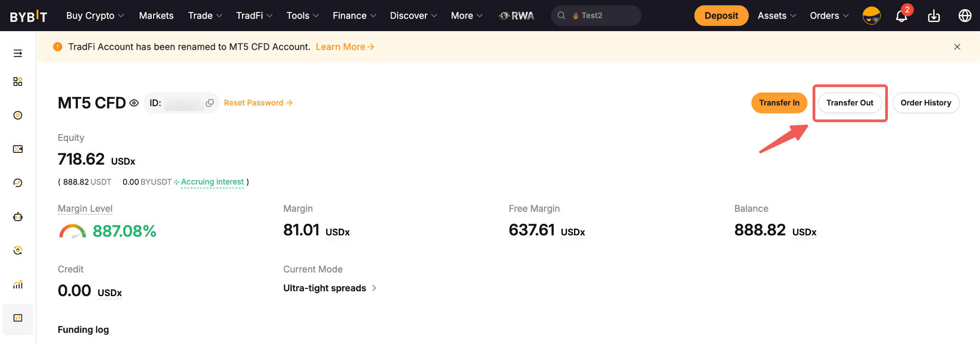Open the Markets menu item
980x344 pixels.
pyautogui.click(x=156, y=16)
